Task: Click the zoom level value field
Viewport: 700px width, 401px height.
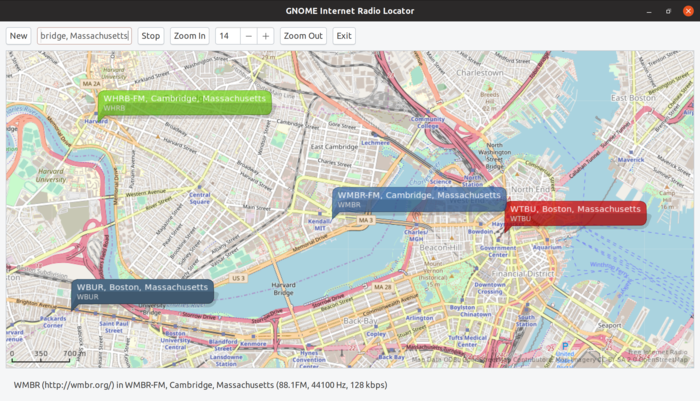Action: coord(227,36)
